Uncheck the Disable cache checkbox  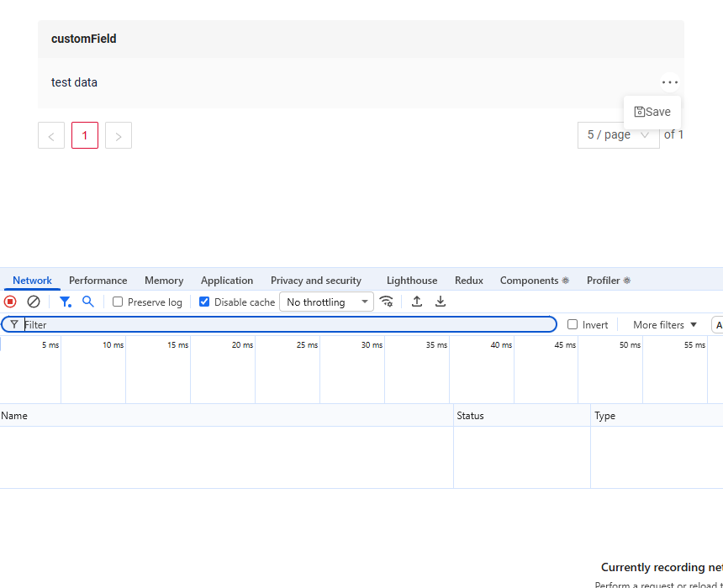click(x=204, y=302)
